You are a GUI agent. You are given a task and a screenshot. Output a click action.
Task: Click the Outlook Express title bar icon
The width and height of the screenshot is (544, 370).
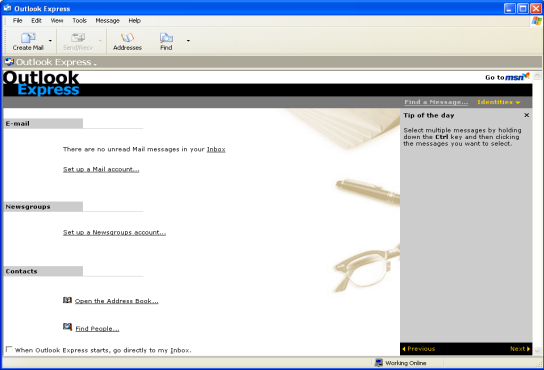pyautogui.click(x=7, y=8)
